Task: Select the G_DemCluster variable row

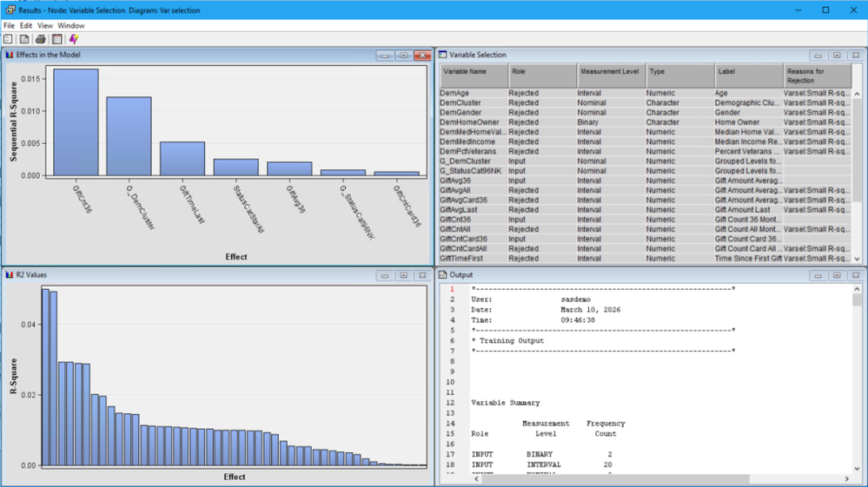Action: click(646, 161)
